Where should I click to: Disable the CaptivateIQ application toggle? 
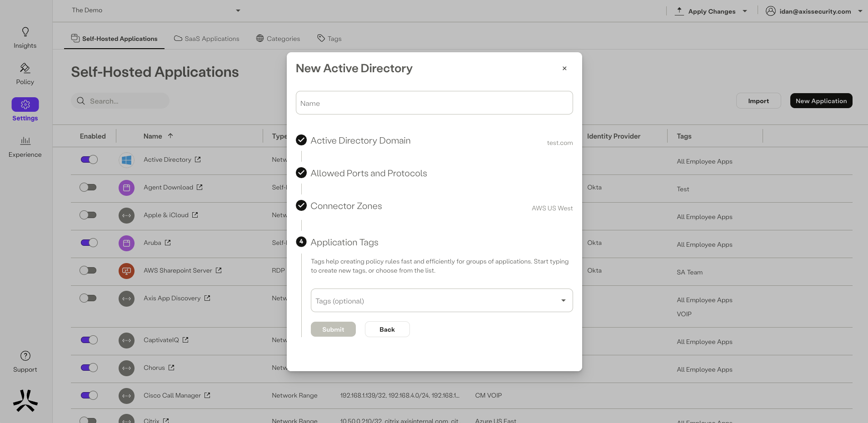tap(89, 340)
